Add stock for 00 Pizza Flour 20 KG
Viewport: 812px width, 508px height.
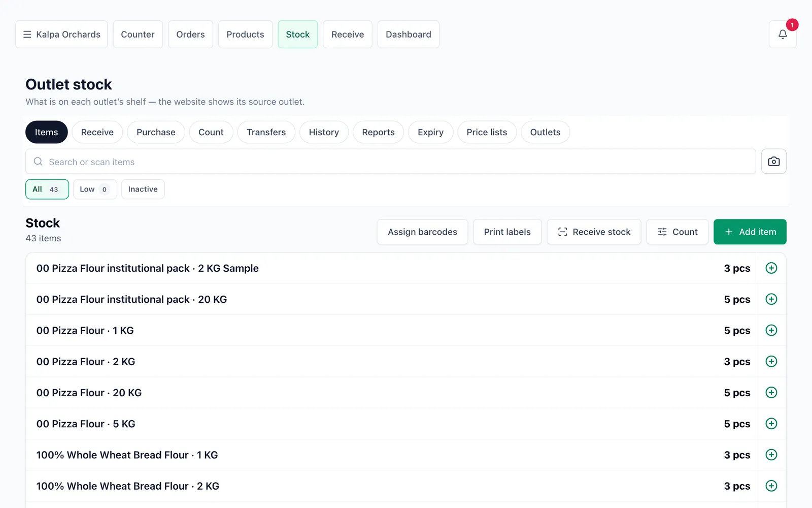pyautogui.click(x=771, y=393)
